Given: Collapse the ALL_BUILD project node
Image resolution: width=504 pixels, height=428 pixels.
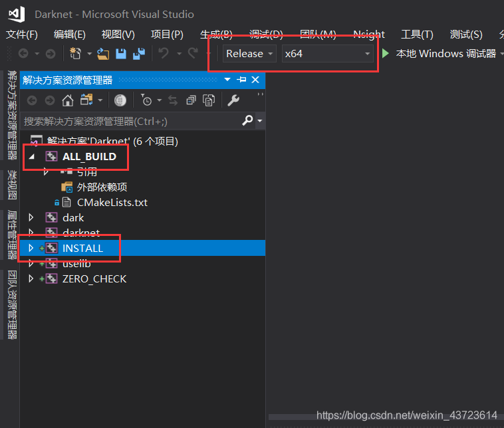Looking at the screenshot, I should point(31,157).
